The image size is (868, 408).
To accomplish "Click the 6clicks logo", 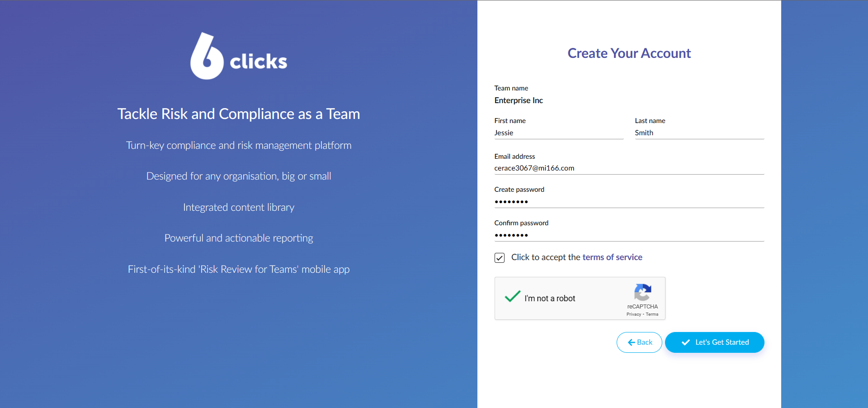I will coord(239,56).
